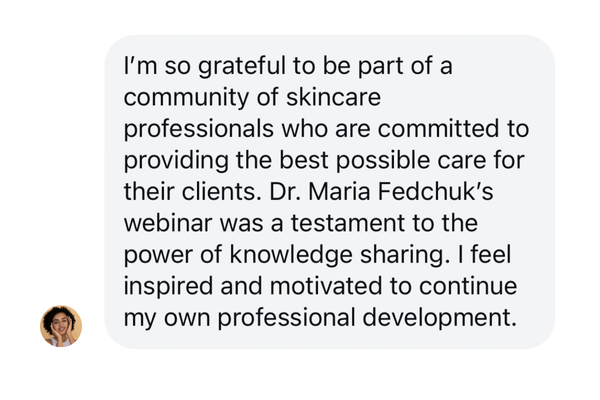
Task: Click the name "Dr. Maria Fedchuk's" in message
Action: tap(381, 191)
